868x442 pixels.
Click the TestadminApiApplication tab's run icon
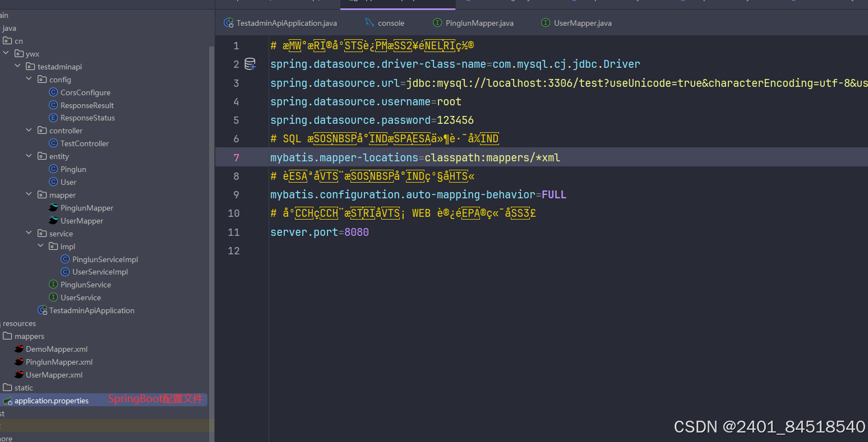(x=228, y=23)
